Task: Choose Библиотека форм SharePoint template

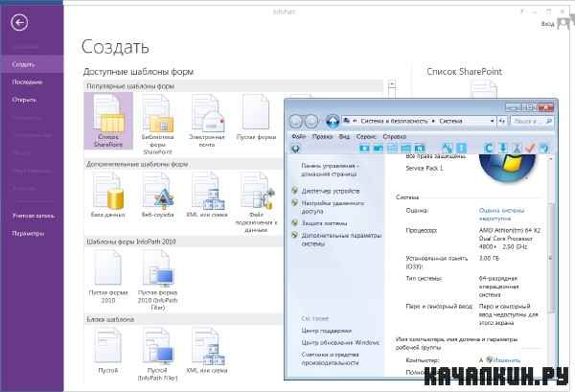Action: 158,124
